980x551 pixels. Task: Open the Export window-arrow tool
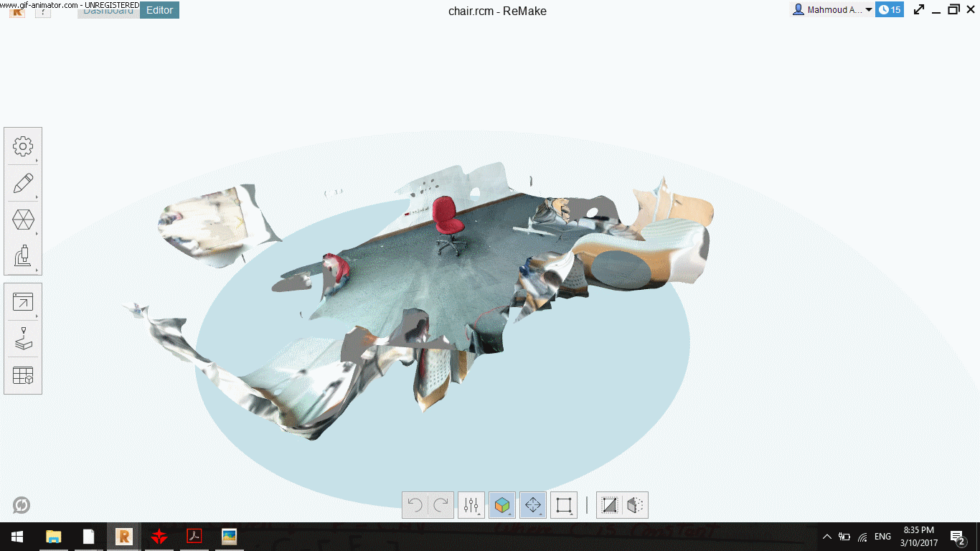(x=23, y=302)
